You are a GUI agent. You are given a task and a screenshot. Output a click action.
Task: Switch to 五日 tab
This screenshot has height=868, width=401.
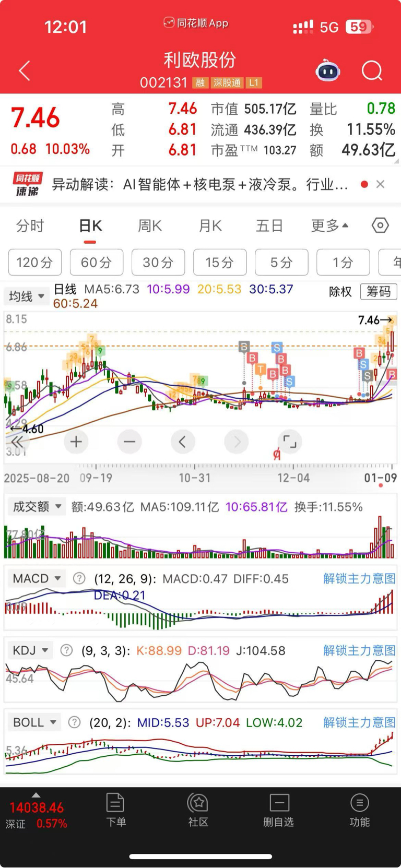point(269,225)
